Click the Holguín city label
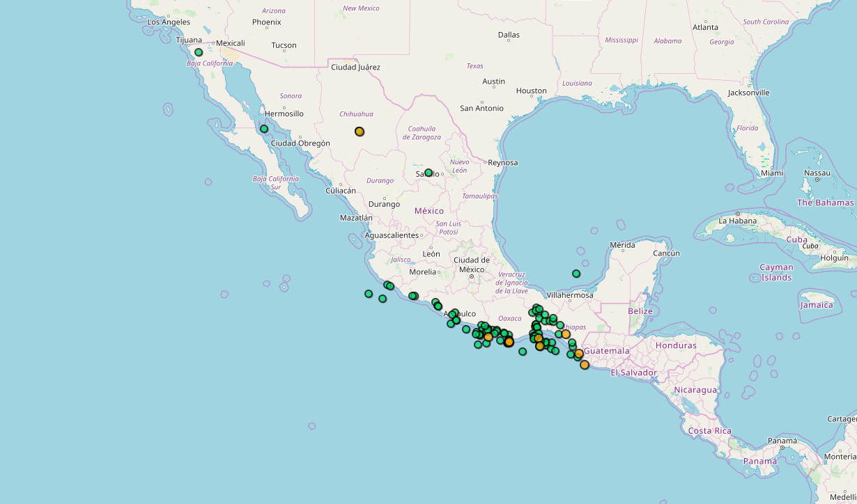Image resolution: width=857 pixels, height=504 pixels. [835, 258]
